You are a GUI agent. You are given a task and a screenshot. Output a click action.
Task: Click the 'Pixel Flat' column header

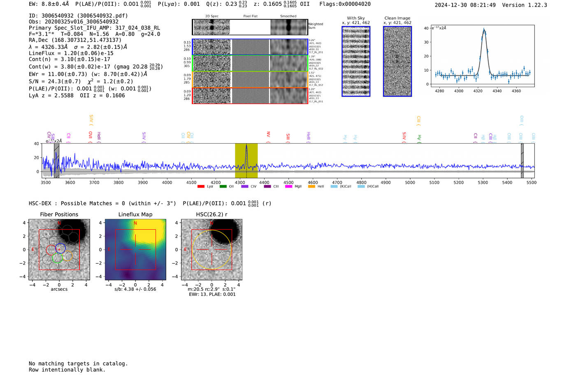250,16
